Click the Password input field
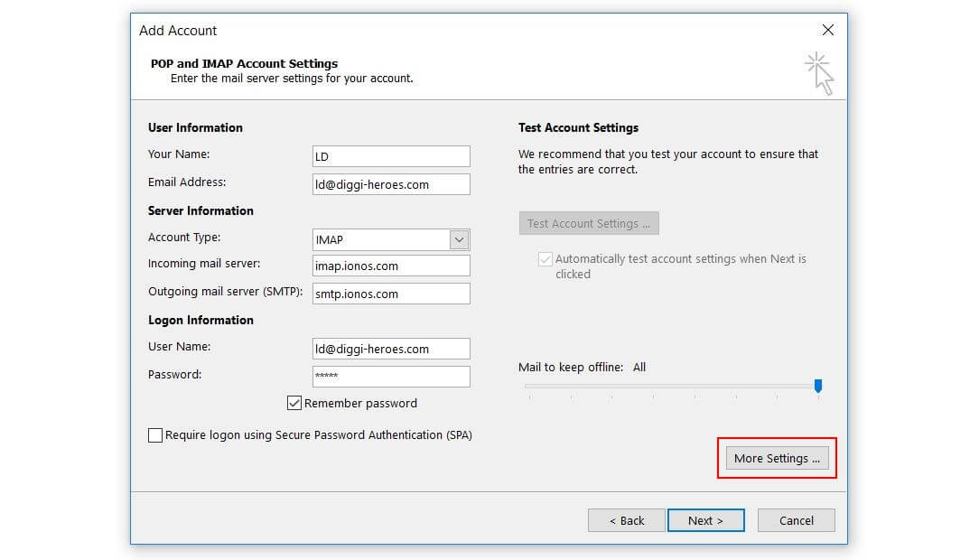The image size is (979, 560). 391,377
